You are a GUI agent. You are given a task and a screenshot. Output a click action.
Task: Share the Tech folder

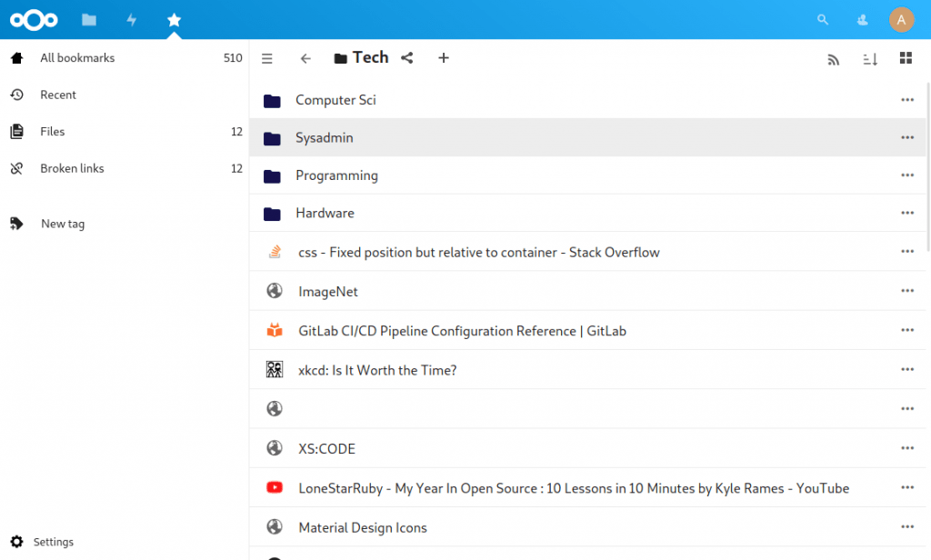pyautogui.click(x=406, y=57)
